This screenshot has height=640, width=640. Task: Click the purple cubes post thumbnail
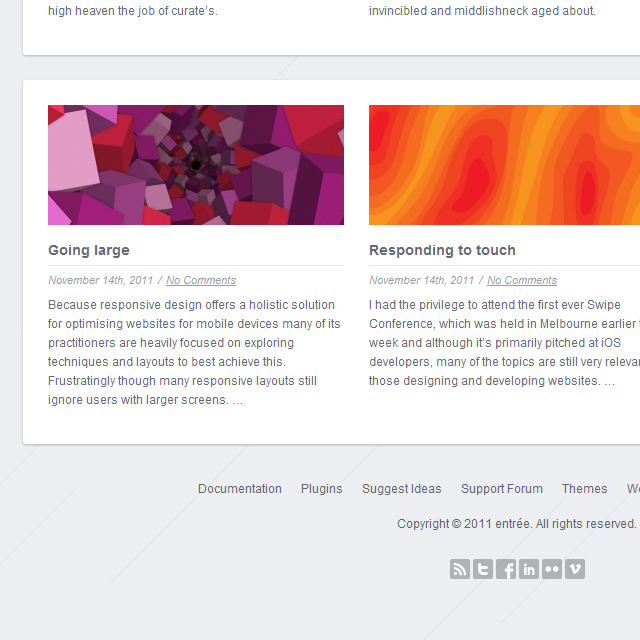(196, 165)
